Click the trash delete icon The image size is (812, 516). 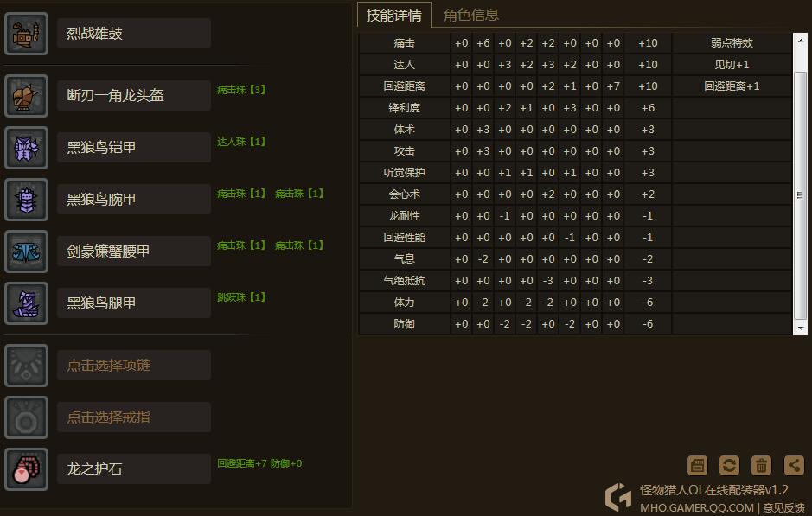click(x=761, y=465)
